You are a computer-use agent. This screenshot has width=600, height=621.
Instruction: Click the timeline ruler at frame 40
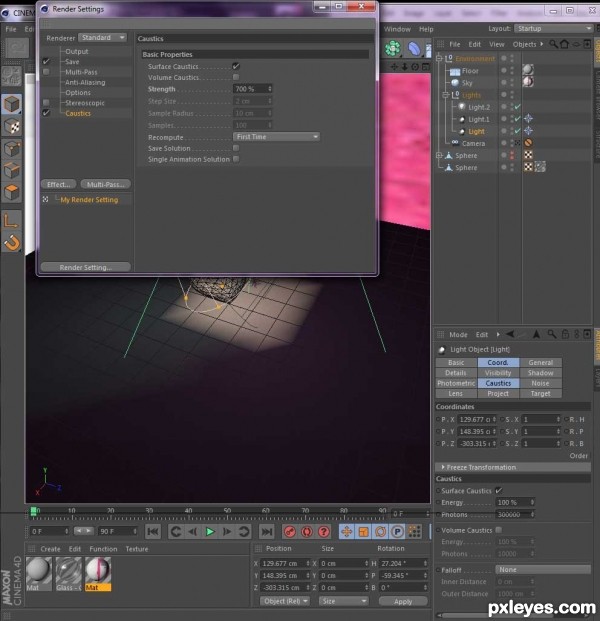click(189, 511)
